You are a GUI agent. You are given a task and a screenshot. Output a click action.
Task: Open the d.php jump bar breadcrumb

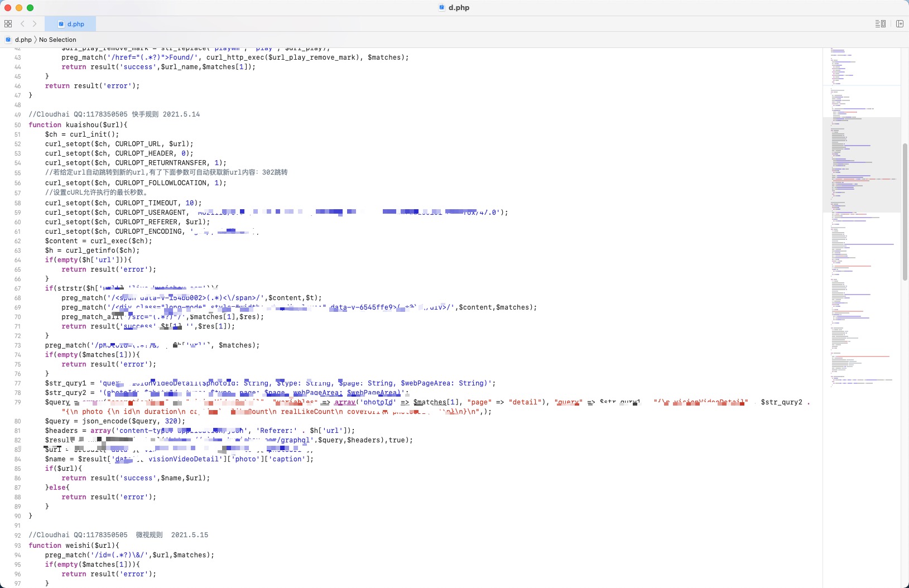23,40
